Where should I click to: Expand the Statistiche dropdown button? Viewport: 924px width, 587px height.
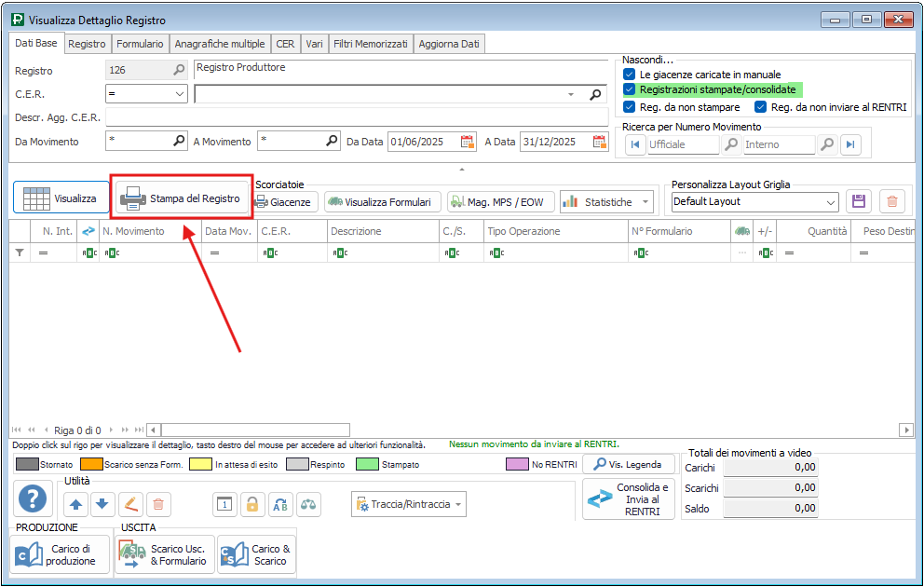[x=646, y=201]
